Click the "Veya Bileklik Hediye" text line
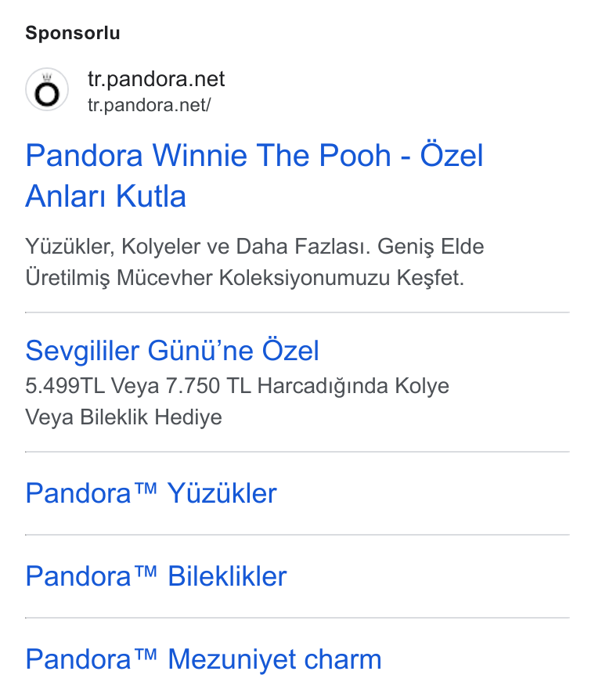The height and width of the screenshot is (700, 595). click(x=124, y=417)
